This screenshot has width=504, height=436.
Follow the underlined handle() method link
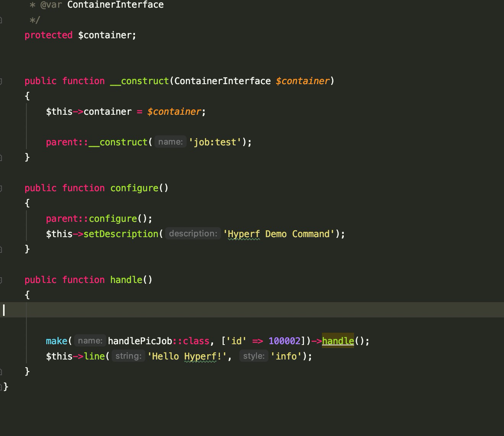(x=338, y=341)
